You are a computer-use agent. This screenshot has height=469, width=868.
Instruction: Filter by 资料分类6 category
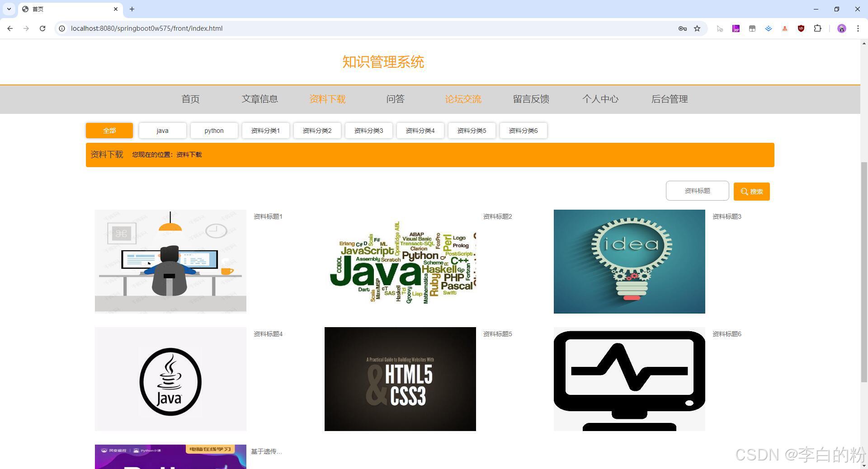pos(523,131)
